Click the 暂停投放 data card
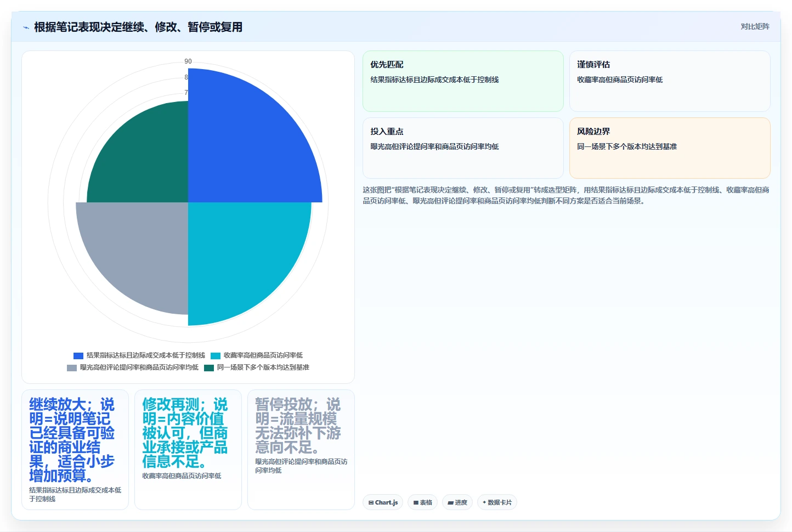This screenshot has width=792, height=532. 301,450
